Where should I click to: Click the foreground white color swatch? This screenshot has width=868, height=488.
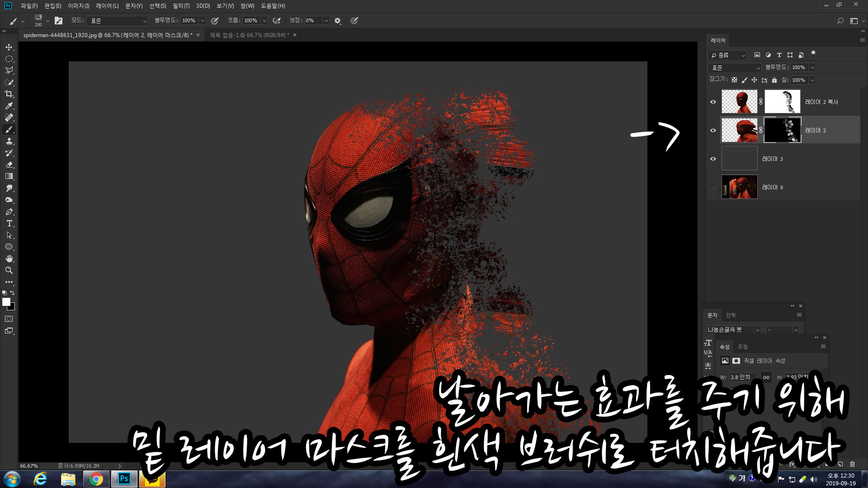point(6,302)
